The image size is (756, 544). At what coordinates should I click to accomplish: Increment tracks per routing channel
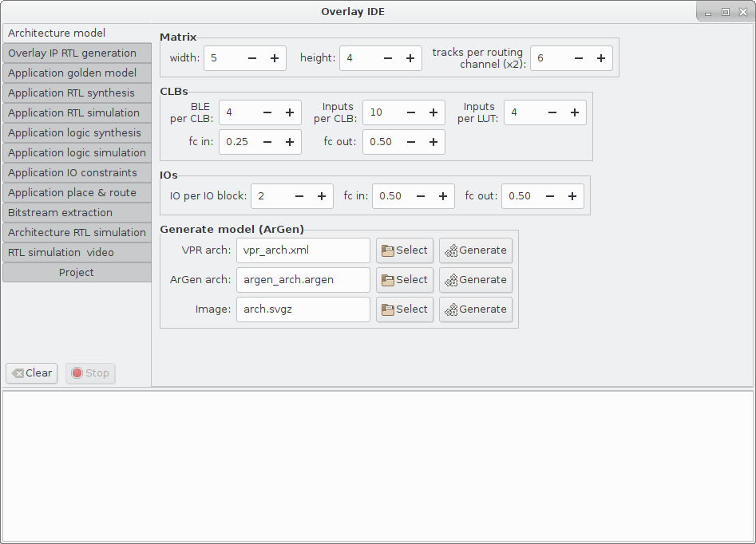[x=601, y=58]
